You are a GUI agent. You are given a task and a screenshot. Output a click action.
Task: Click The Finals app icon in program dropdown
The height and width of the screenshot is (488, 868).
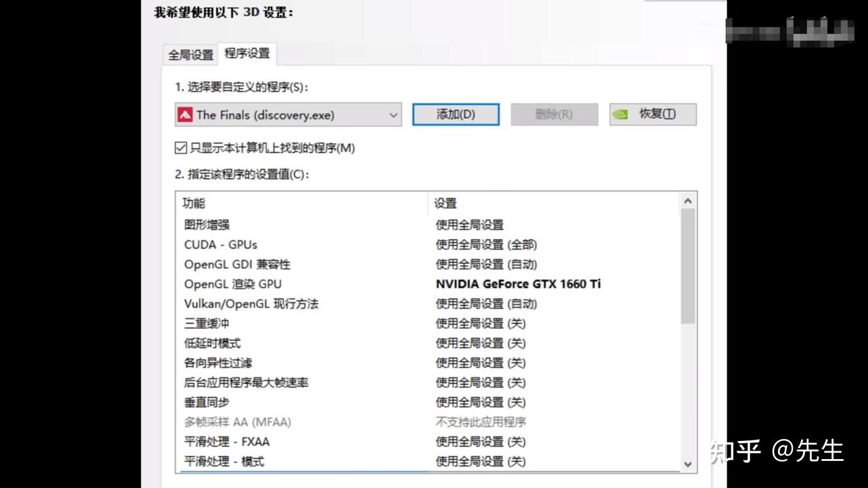[184, 114]
